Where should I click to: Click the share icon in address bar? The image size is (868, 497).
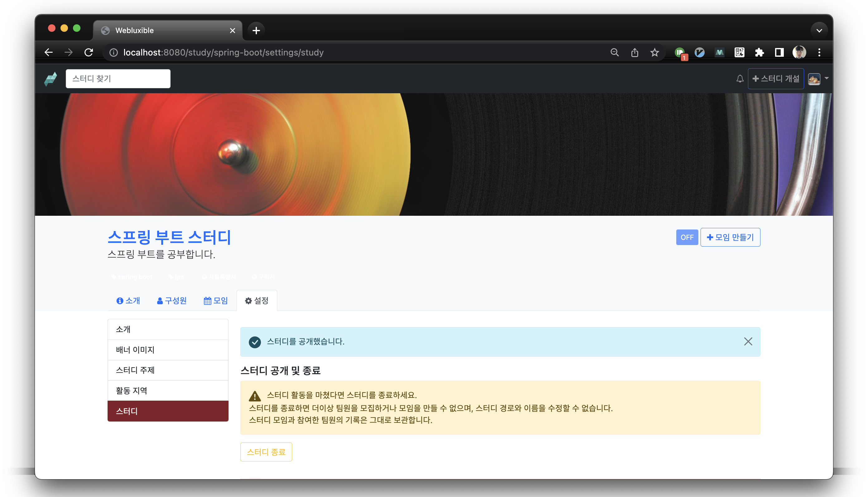pos(634,52)
